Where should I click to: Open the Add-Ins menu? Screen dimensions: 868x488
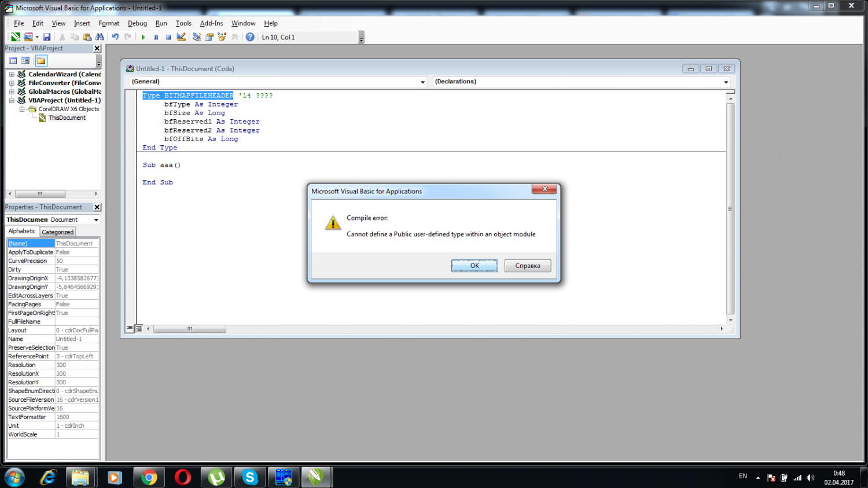tap(211, 23)
